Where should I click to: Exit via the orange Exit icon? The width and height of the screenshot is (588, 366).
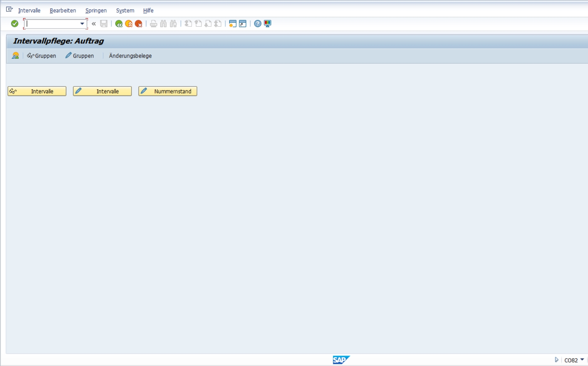129,24
